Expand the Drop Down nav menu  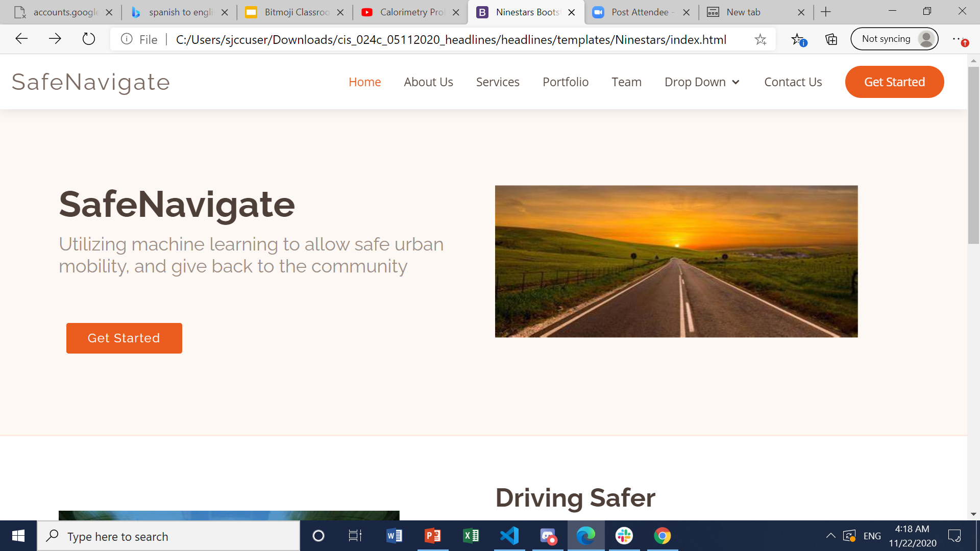coord(702,82)
